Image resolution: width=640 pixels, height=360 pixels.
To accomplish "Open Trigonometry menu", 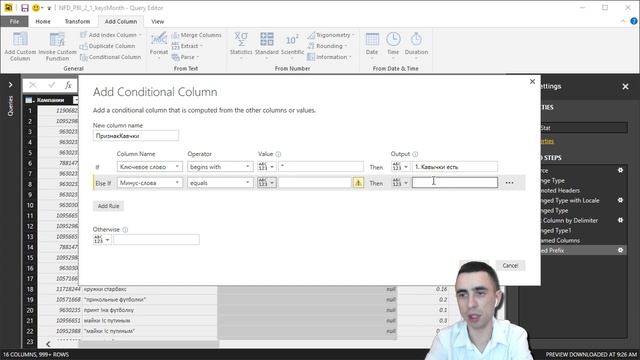I will tap(331, 35).
